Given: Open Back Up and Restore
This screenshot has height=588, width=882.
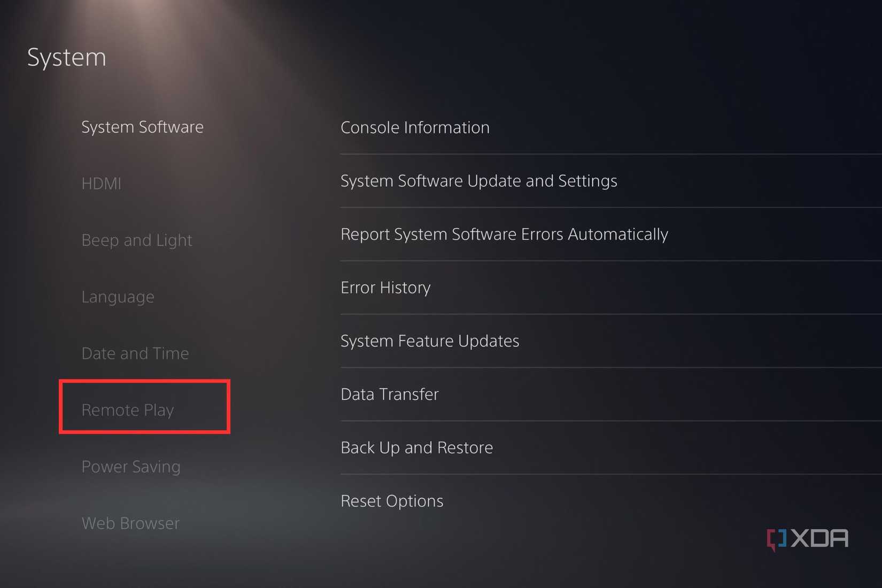Looking at the screenshot, I should [x=417, y=447].
